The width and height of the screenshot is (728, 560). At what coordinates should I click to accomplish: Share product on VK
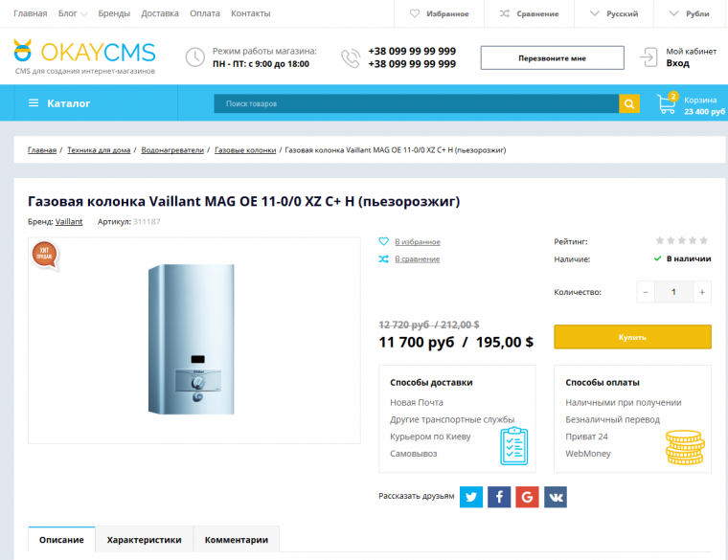[555, 497]
